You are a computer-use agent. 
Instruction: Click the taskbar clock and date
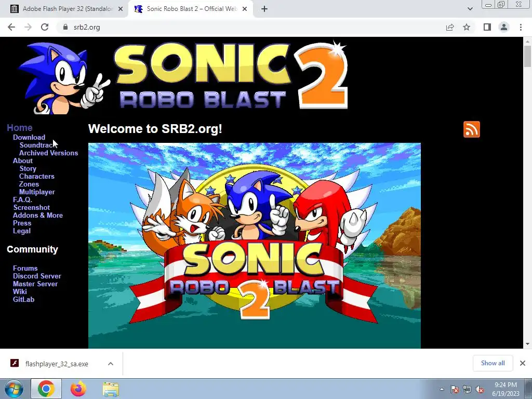[506, 389]
